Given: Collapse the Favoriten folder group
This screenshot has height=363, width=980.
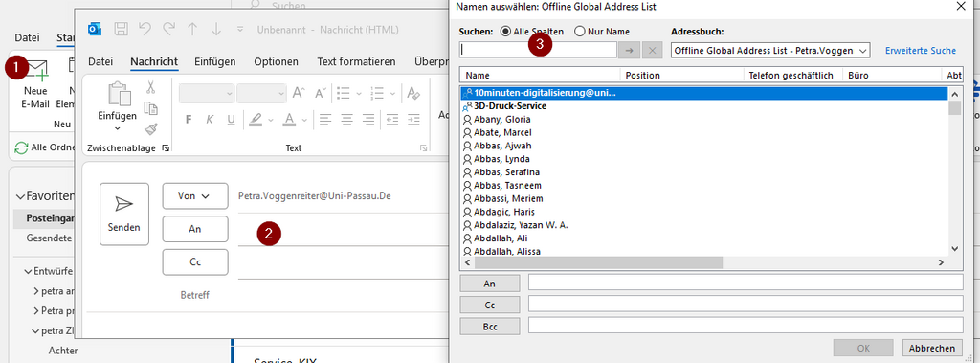Looking at the screenshot, I should (x=20, y=196).
